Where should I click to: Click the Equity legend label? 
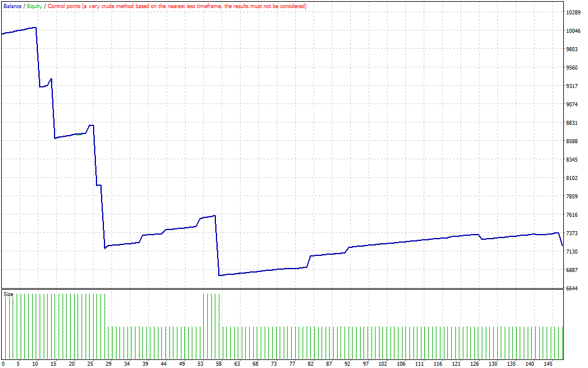tap(34, 6)
